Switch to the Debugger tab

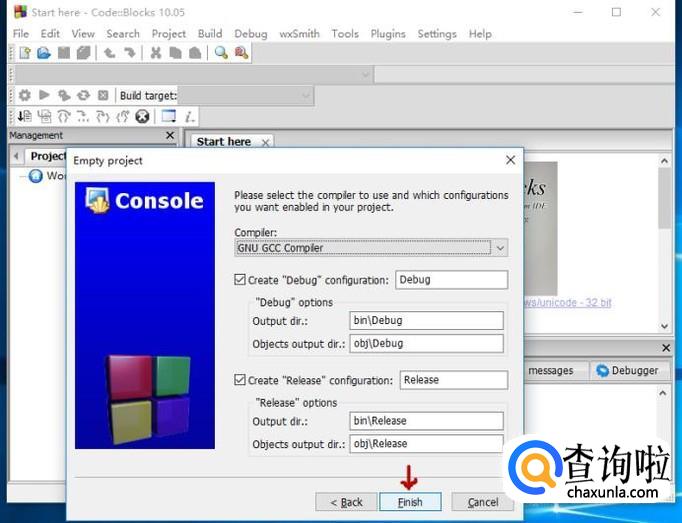click(x=628, y=370)
